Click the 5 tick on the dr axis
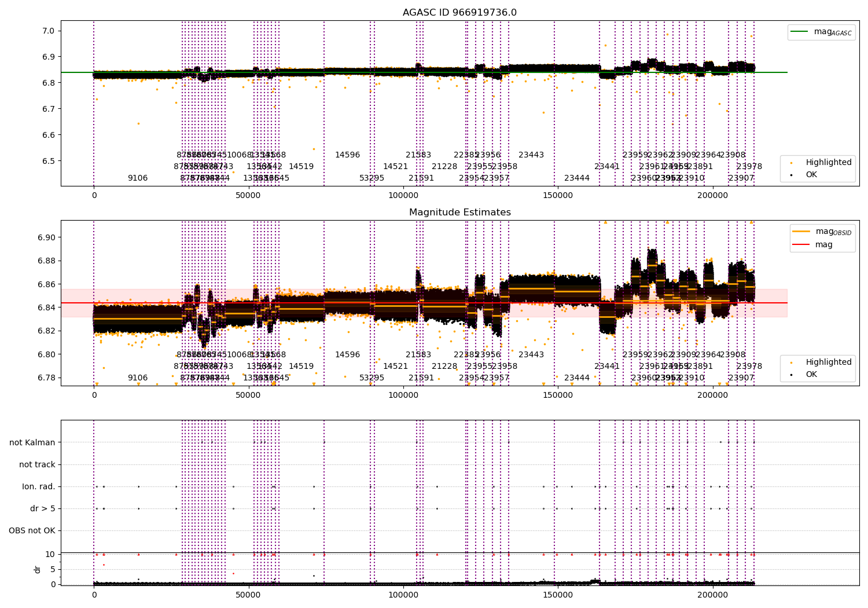868x608 pixels. tap(53, 569)
